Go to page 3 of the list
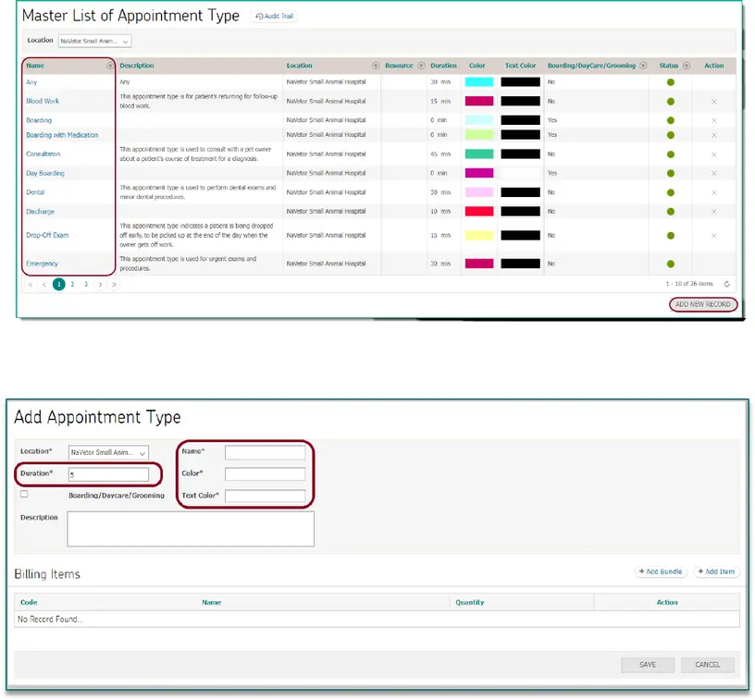 click(86, 284)
